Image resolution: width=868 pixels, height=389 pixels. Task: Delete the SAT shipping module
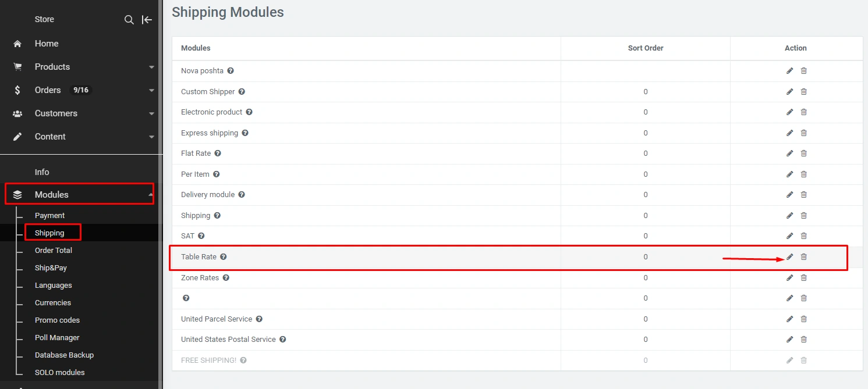coord(804,236)
